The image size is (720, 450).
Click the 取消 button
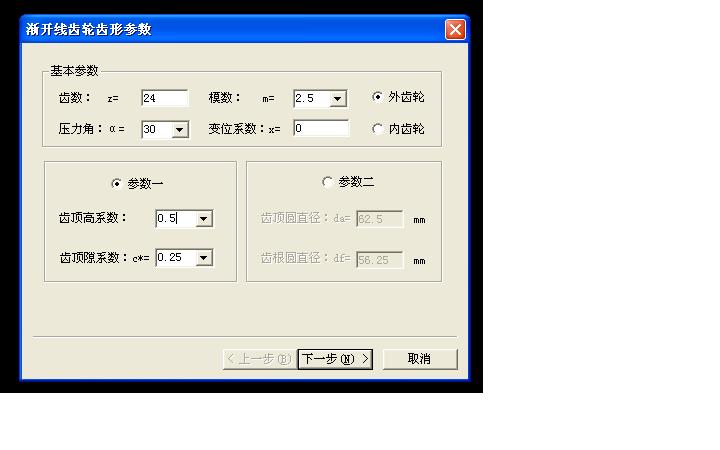pyautogui.click(x=420, y=359)
